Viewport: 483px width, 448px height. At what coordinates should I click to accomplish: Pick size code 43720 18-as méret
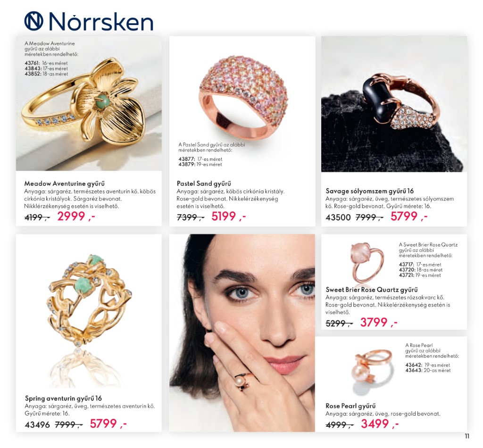(421, 270)
